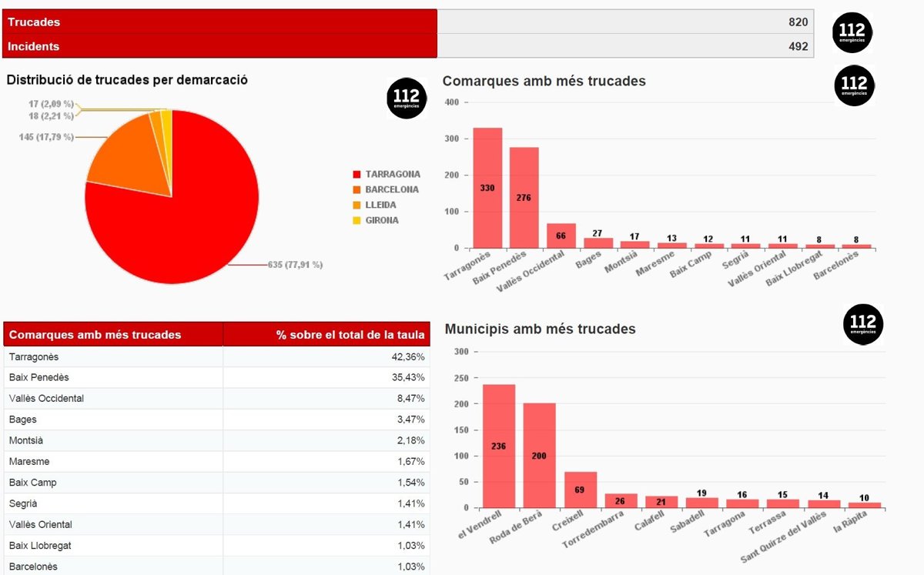Click the Comarques amb més trucades table header

114,334
